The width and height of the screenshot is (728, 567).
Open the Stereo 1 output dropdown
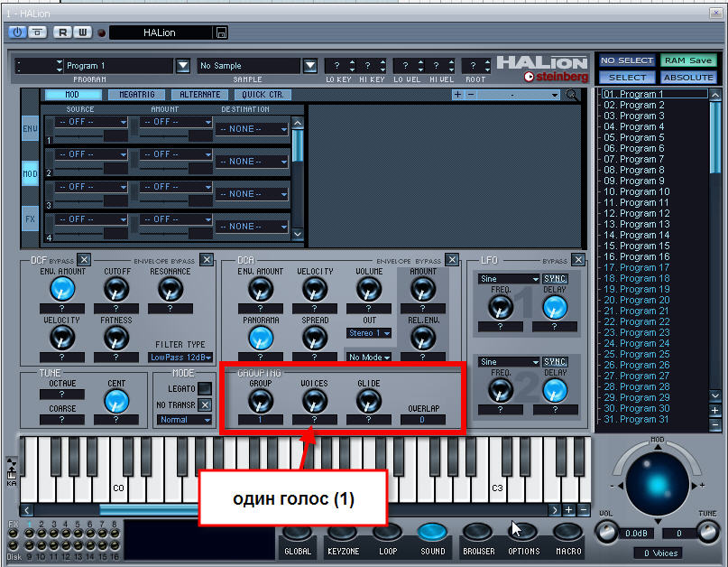pyautogui.click(x=369, y=333)
